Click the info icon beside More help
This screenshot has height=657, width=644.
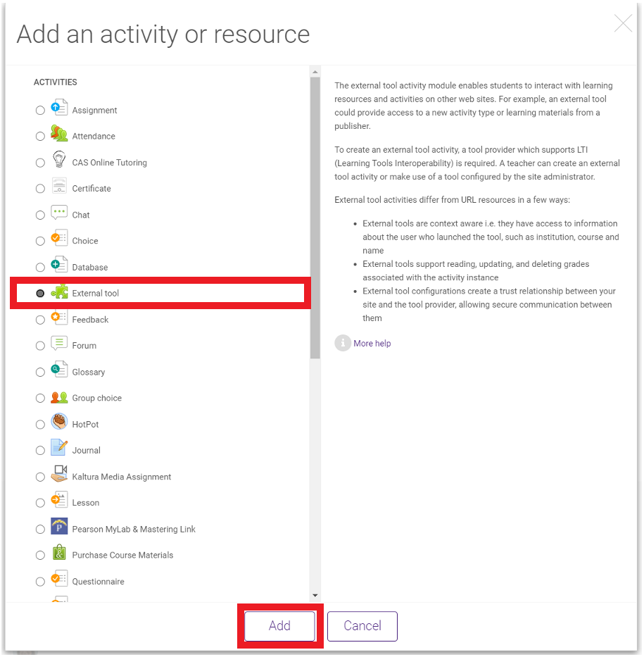point(343,343)
